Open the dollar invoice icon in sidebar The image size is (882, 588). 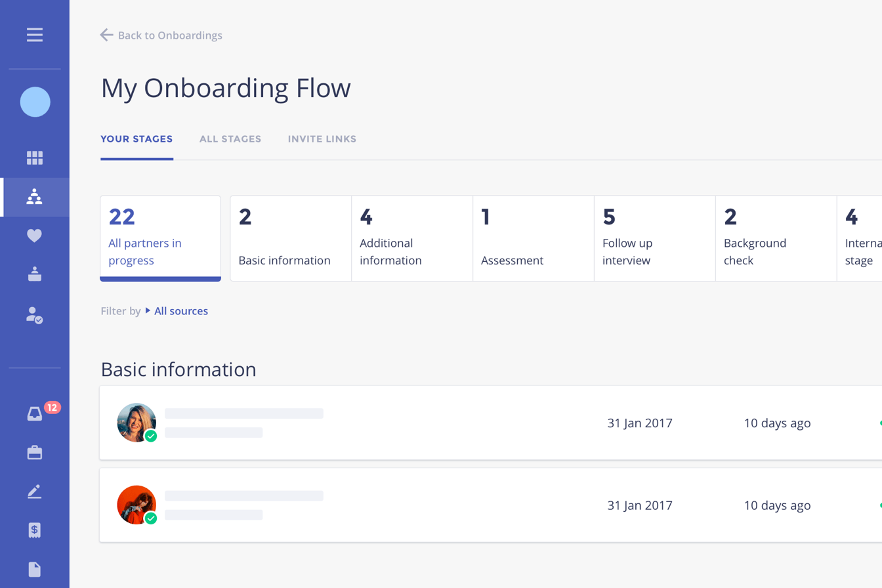[35, 531]
